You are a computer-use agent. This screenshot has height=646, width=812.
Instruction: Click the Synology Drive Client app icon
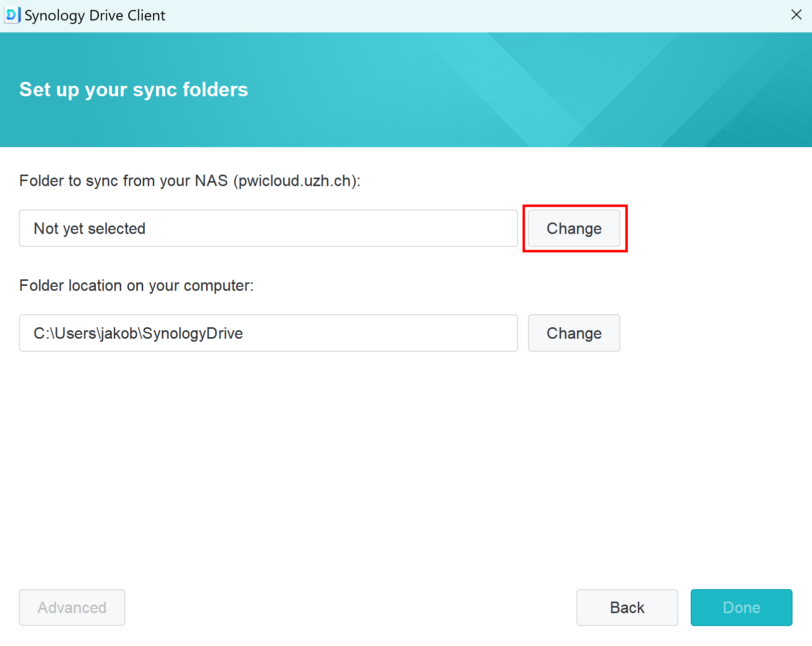click(x=12, y=15)
